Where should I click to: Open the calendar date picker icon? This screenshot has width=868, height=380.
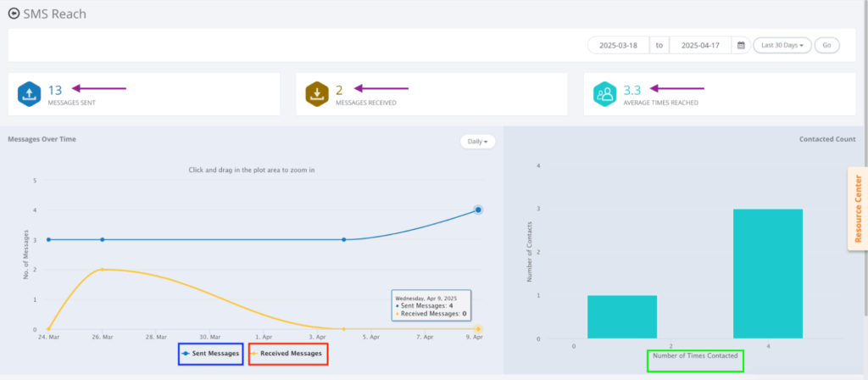coord(741,46)
